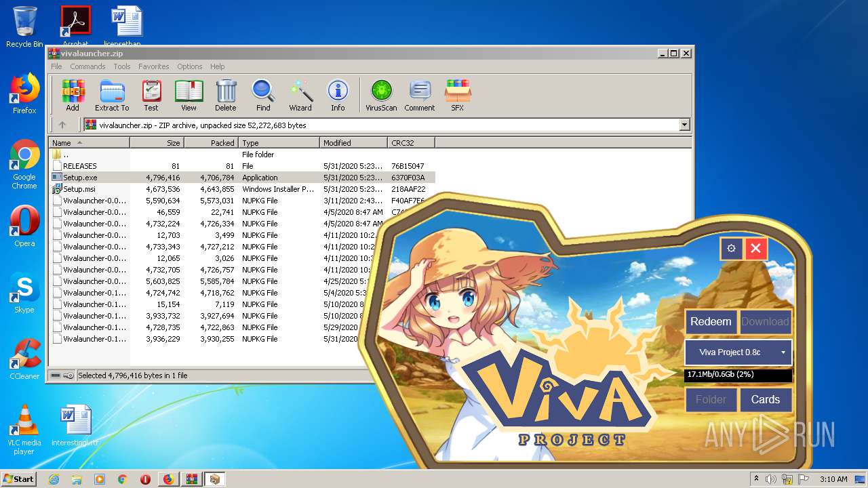This screenshot has height=488, width=868.
Task: Click the View file icon
Action: pyautogui.click(x=189, y=95)
